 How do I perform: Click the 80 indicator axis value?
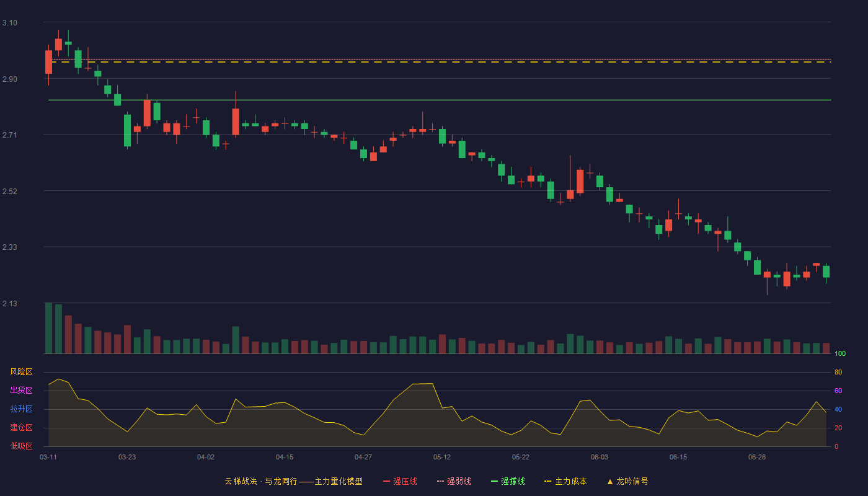click(x=838, y=372)
